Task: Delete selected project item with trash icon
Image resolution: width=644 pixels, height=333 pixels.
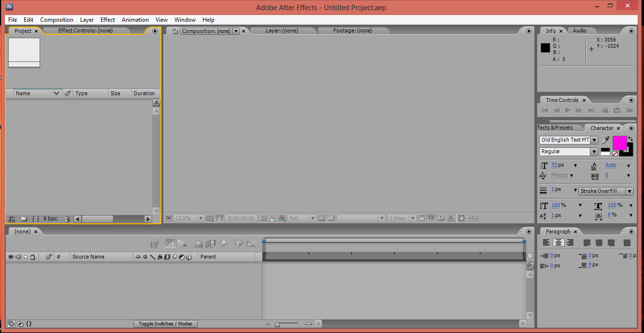Action: point(67,219)
